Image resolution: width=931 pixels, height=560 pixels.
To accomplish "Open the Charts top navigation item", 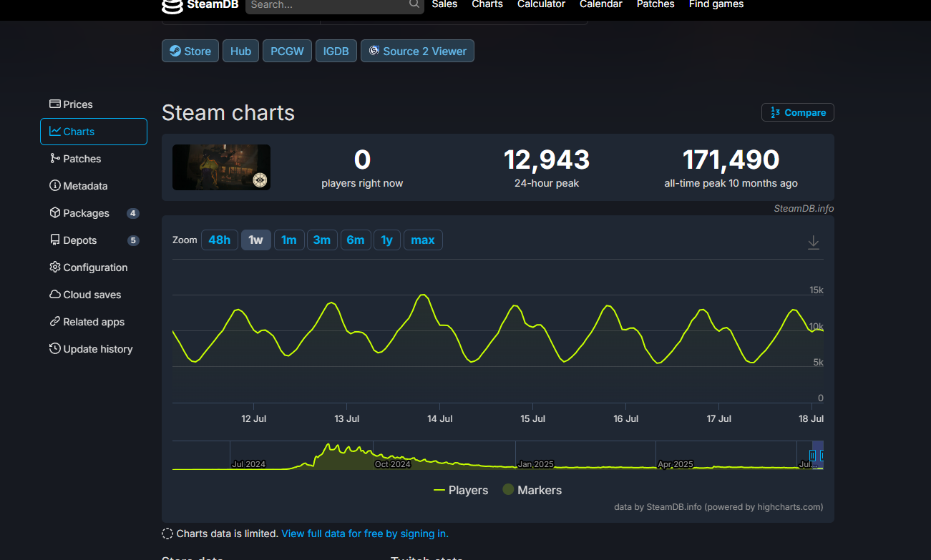I will [487, 4].
